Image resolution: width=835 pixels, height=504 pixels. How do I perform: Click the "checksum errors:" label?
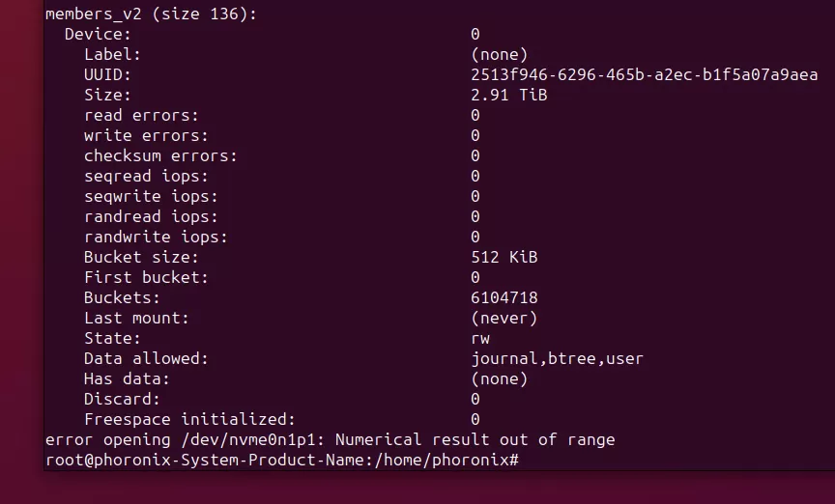point(160,155)
